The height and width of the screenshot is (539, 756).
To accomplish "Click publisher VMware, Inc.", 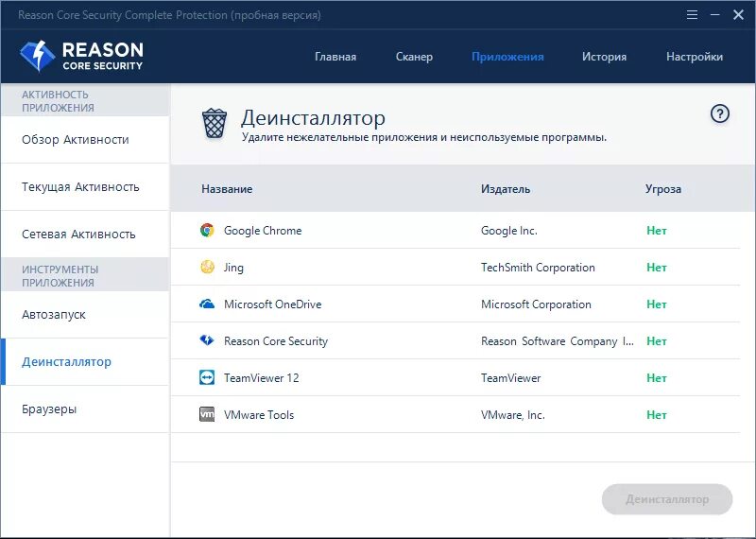I will click(512, 415).
